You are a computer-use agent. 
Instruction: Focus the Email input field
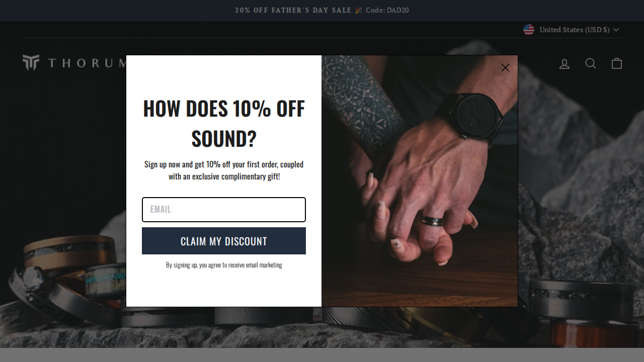point(224,210)
